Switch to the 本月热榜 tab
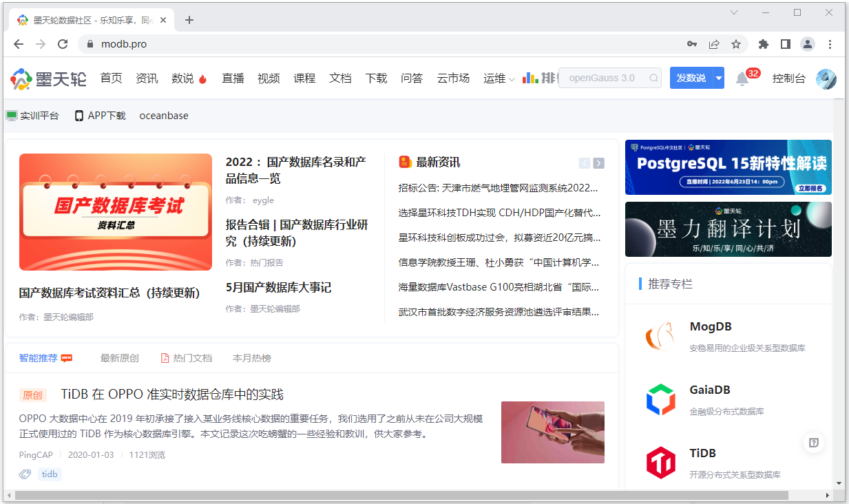This screenshot has width=849, height=504. tap(252, 358)
